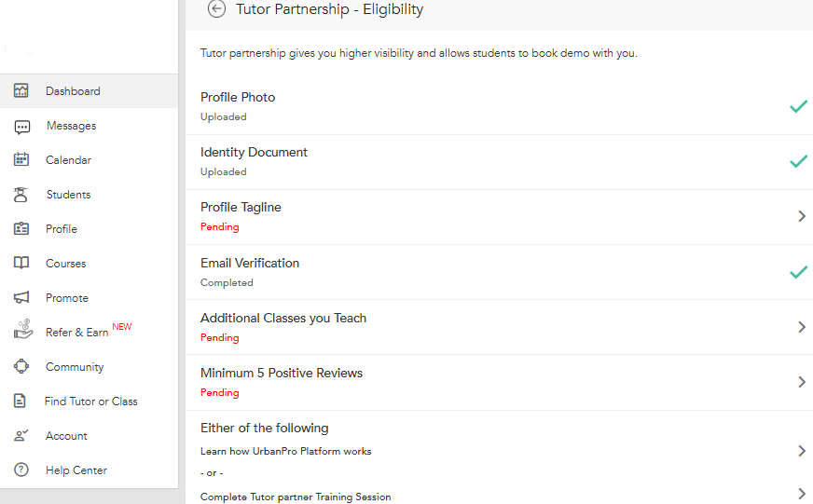Go to the Community menu item
Image resolution: width=813 pixels, height=504 pixels.
75,367
